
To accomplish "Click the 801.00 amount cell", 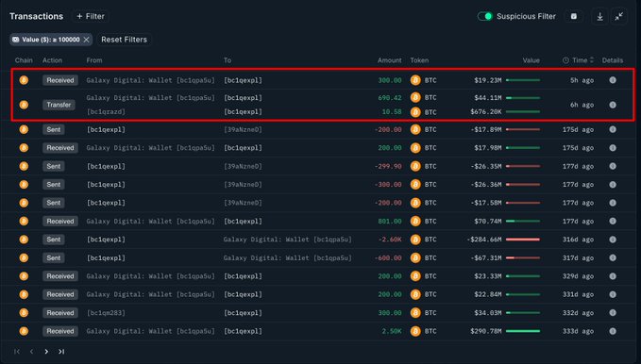I will pos(390,221).
